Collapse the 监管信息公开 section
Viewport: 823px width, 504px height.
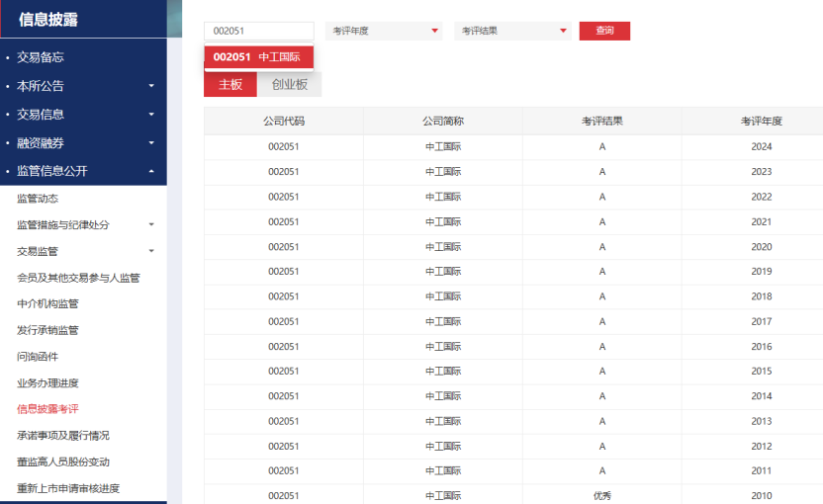tap(151, 171)
